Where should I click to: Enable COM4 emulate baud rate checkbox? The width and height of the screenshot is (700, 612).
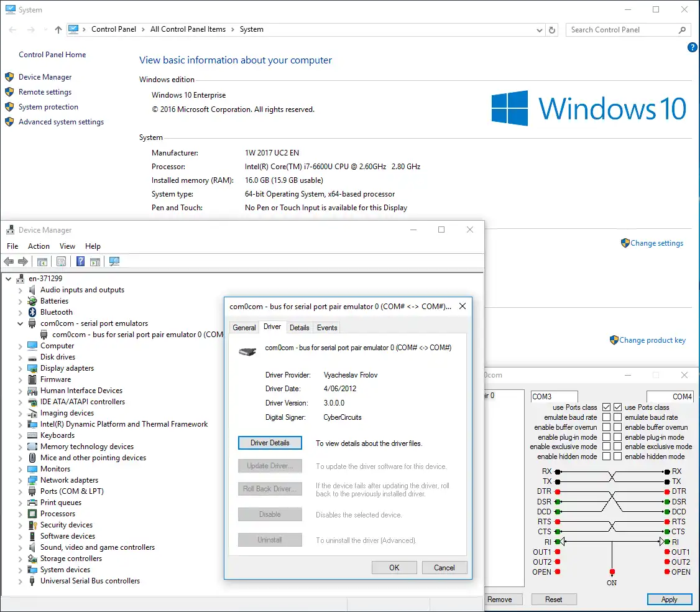pyautogui.click(x=617, y=417)
